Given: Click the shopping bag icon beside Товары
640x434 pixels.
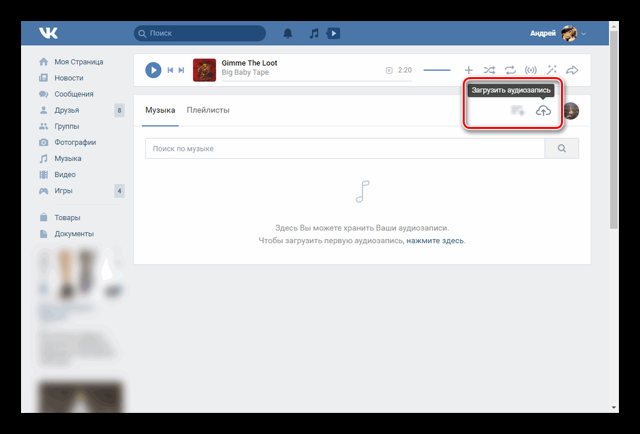Looking at the screenshot, I should click(x=43, y=217).
